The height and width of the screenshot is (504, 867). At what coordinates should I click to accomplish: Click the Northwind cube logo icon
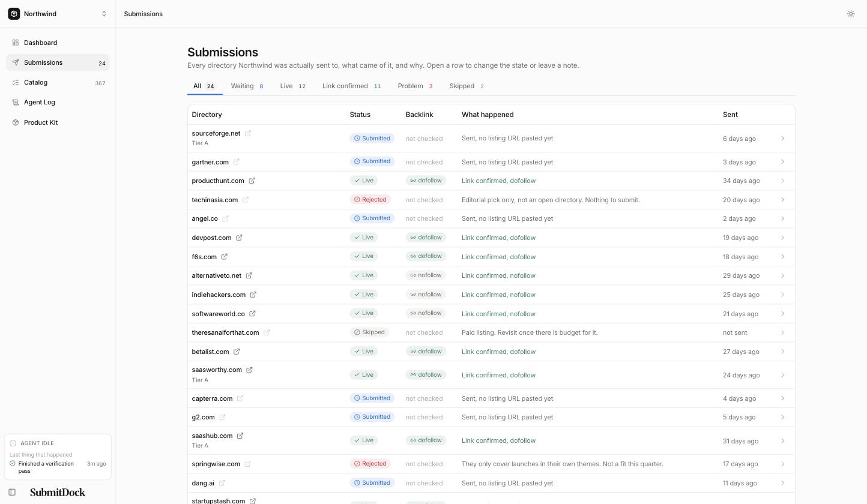14,14
